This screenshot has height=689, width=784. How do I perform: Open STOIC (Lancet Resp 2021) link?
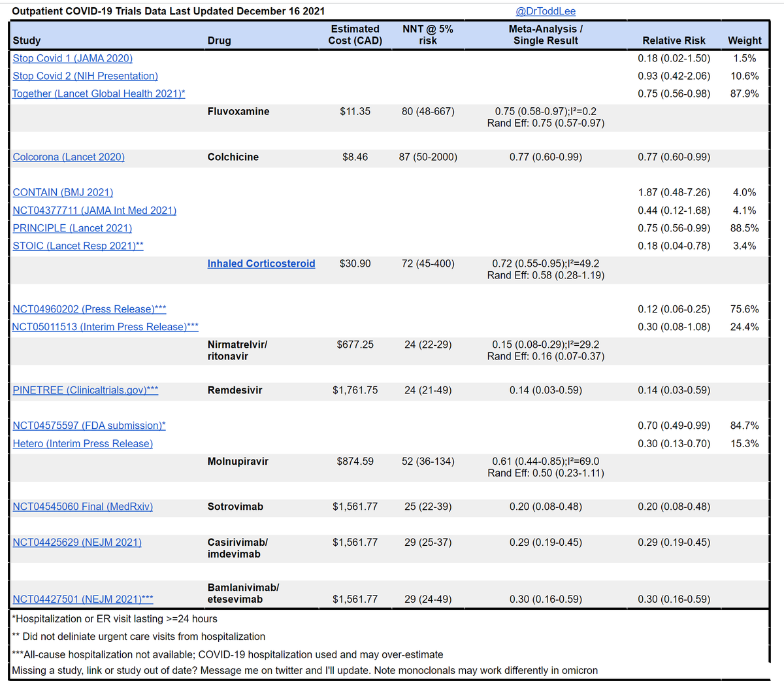tap(78, 246)
